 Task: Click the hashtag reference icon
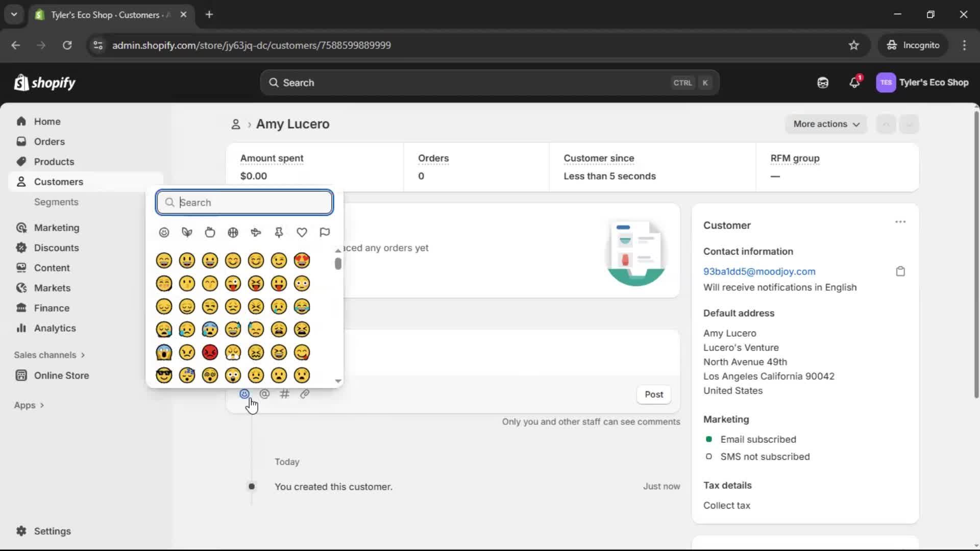tap(285, 394)
